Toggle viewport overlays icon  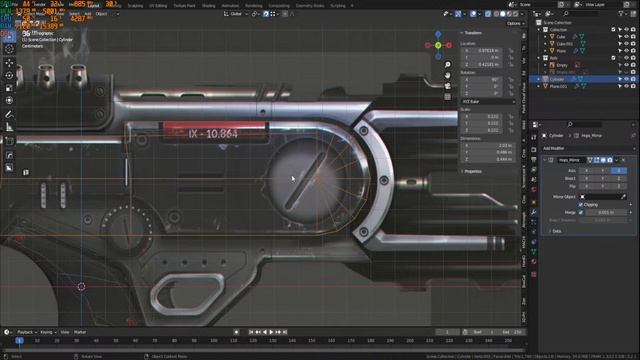coord(473,14)
